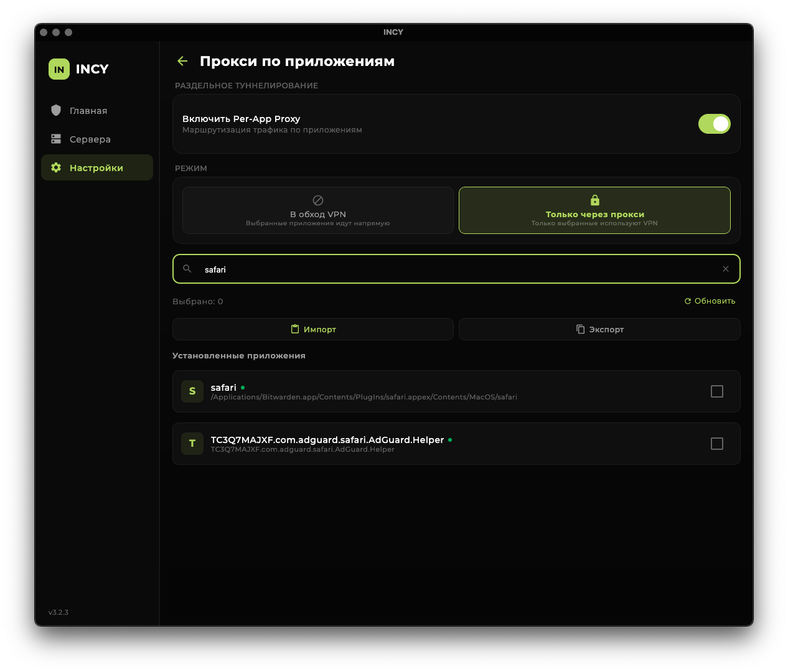
Task: Click the clipboard icon on Импорт
Action: click(295, 329)
